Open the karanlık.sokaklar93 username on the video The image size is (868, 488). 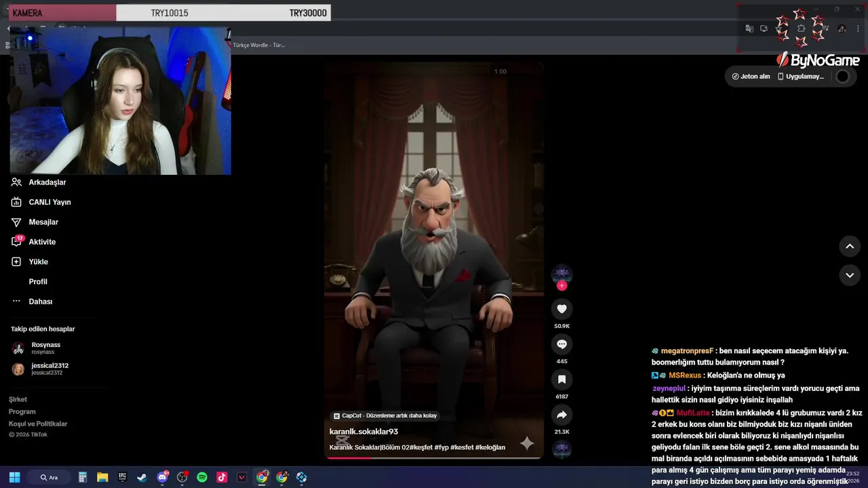tap(363, 432)
